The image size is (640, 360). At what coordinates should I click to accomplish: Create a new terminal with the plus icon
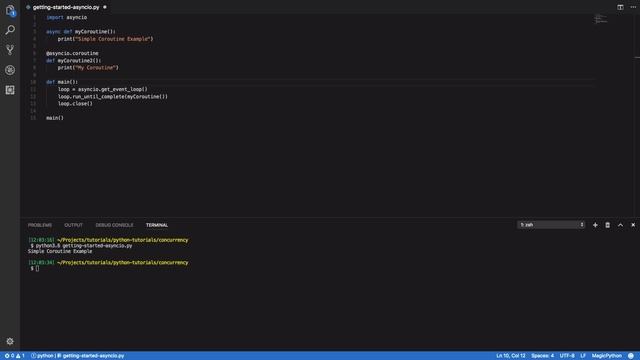click(595, 225)
